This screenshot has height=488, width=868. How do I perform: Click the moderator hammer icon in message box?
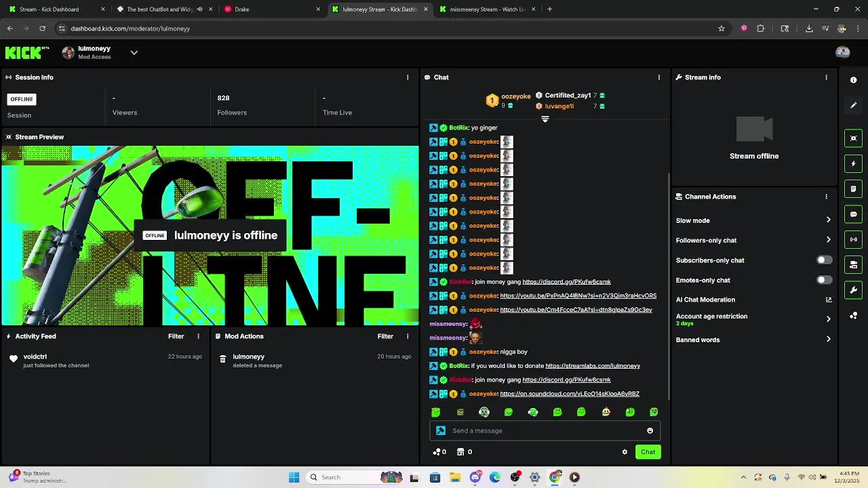click(x=441, y=430)
